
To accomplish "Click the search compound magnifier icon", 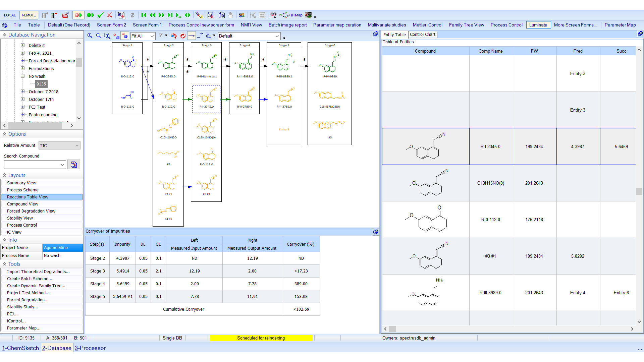I will click(x=73, y=165).
